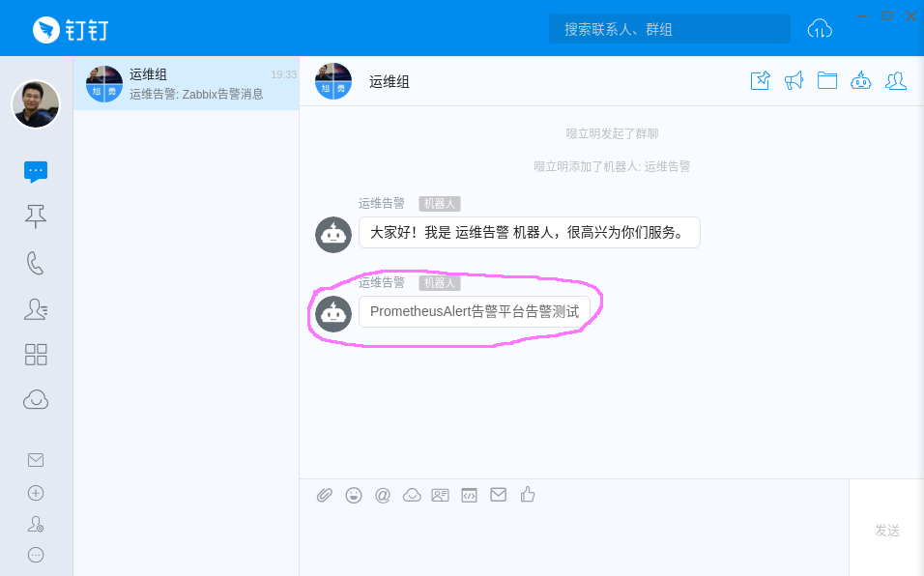Open the mail envelope icon in sidebar
Image resolution: width=924 pixels, height=576 pixels.
(36, 460)
